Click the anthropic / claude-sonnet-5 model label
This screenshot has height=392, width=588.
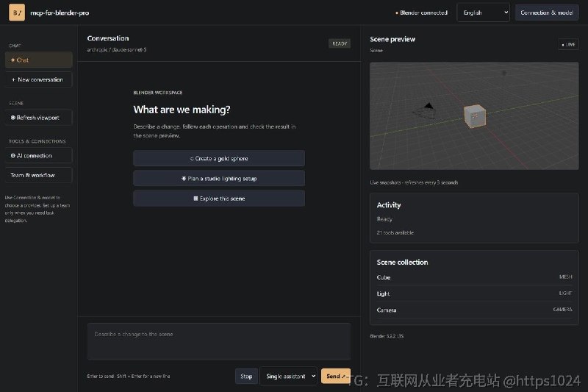point(117,49)
